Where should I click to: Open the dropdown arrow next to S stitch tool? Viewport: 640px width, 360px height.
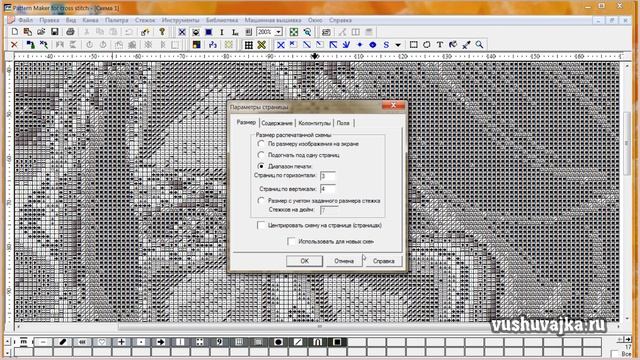click(398, 44)
